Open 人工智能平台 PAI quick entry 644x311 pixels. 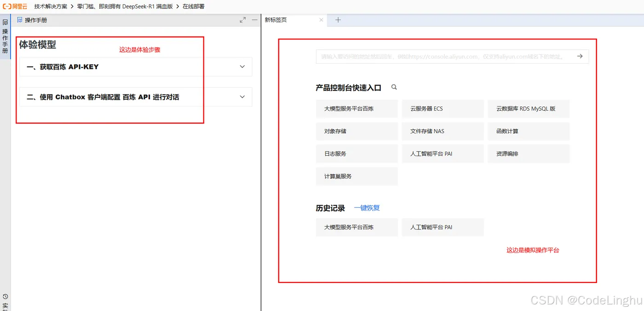click(x=443, y=154)
